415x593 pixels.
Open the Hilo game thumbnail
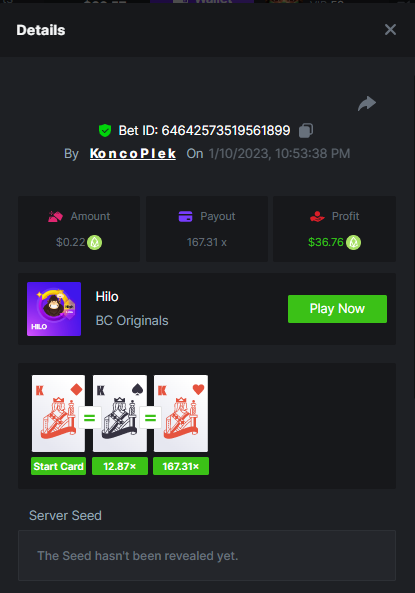[x=54, y=309]
